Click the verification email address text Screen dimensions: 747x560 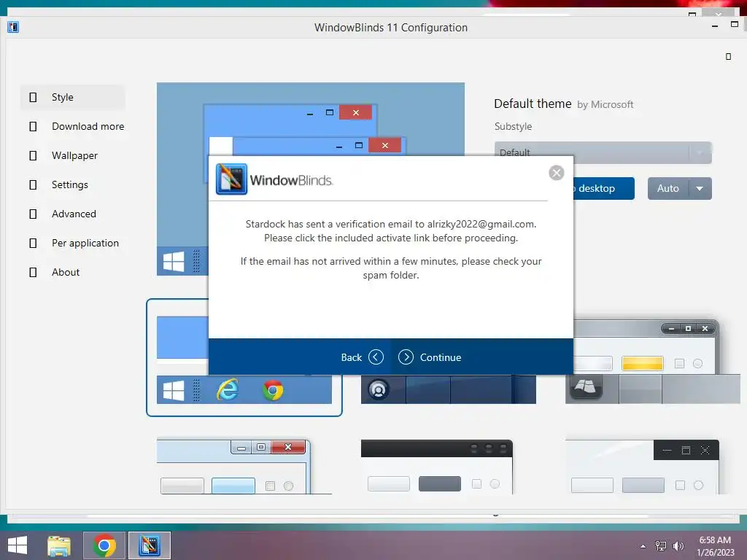pos(481,224)
